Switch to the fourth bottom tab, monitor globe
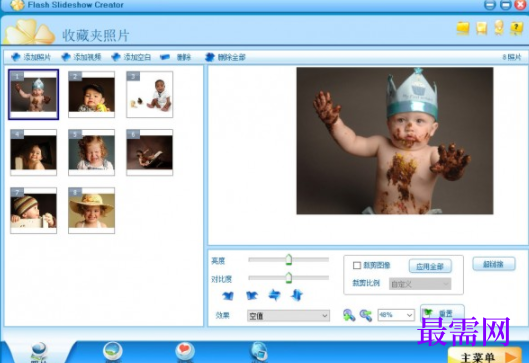This screenshot has width=529, height=363. tap(259, 351)
